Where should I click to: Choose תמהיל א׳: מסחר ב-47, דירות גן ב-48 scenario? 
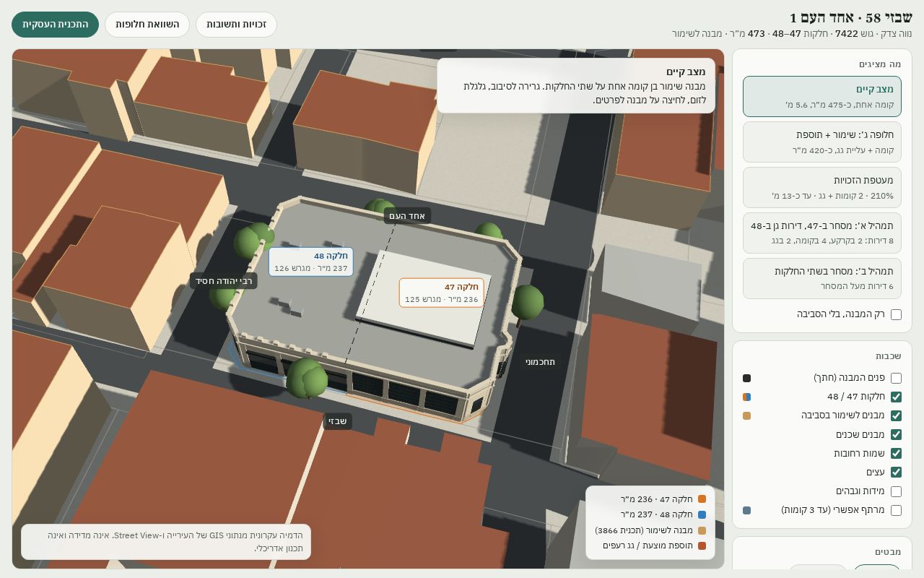822,233
